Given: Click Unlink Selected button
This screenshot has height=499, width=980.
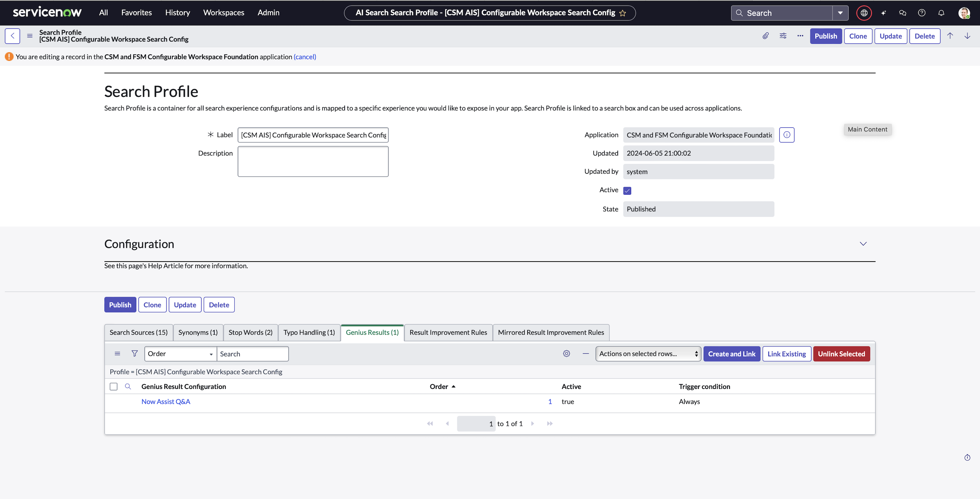Looking at the screenshot, I should tap(841, 354).
